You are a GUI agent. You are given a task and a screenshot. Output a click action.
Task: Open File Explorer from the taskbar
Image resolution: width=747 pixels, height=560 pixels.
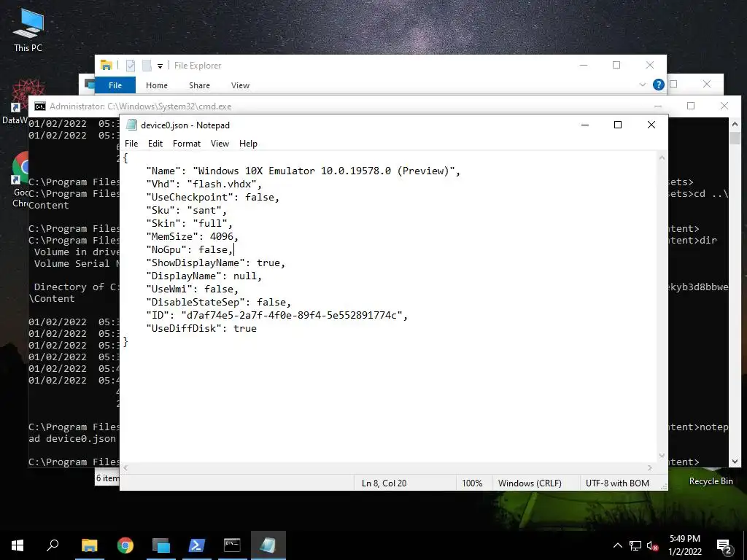coord(89,545)
